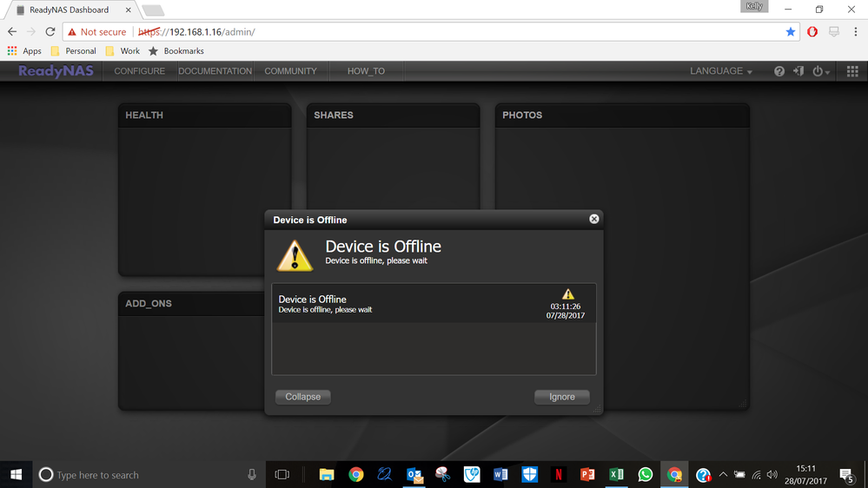Click the battery tray icon
Image resolution: width=868 pixels, height=488 pixels.
(x=739, y=475)
